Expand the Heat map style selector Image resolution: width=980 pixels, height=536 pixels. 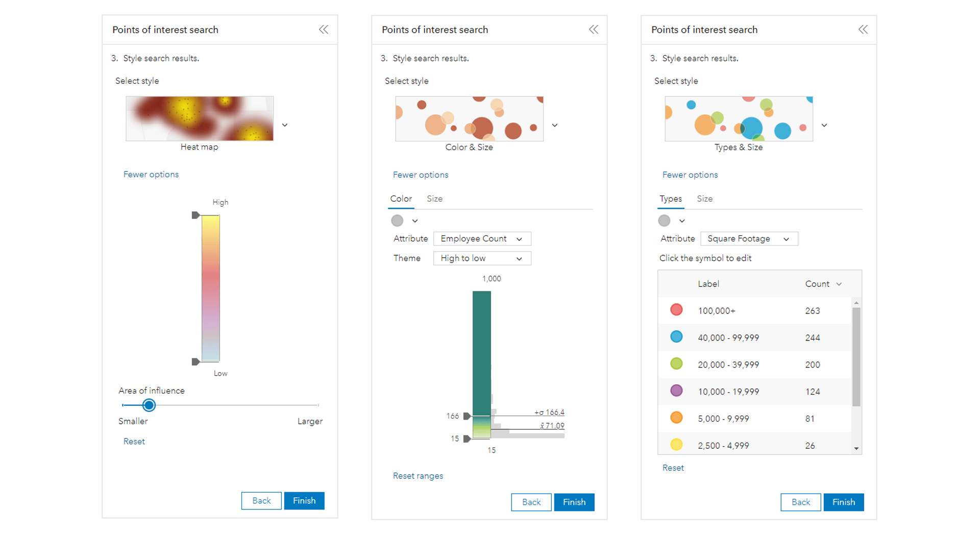click(x=285, y=125)
